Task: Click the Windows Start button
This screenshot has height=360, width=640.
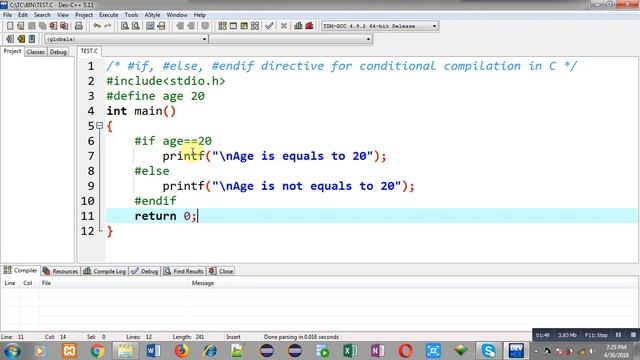Action: pyautogui.click(x=12, y=351)
